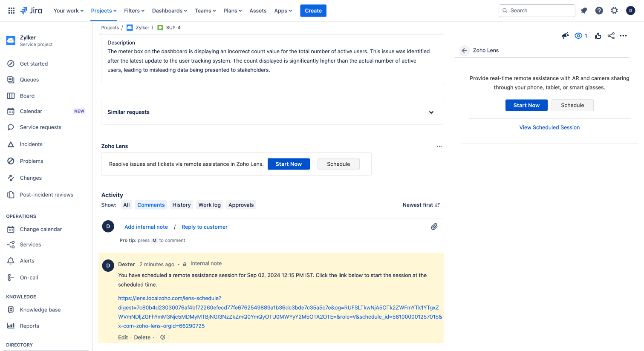Expand the Apps dropdown
This screenshot has width=644, height=351.
coord(283,11)
